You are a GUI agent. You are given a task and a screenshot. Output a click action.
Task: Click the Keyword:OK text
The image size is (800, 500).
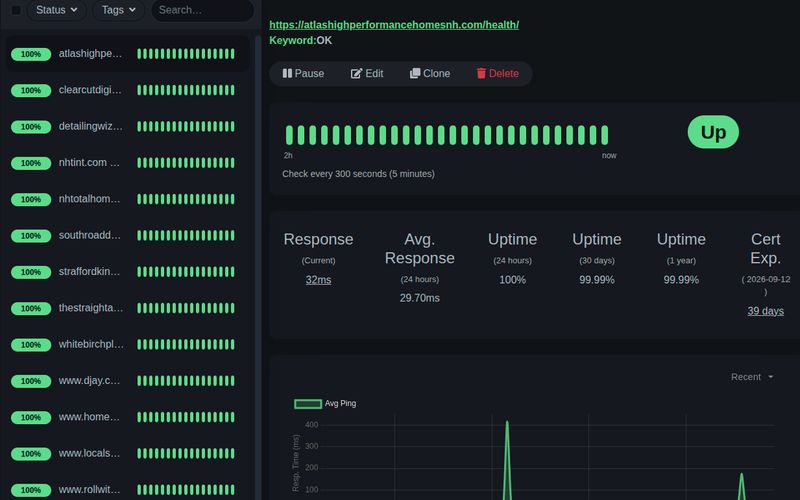(x=301, y=40)
